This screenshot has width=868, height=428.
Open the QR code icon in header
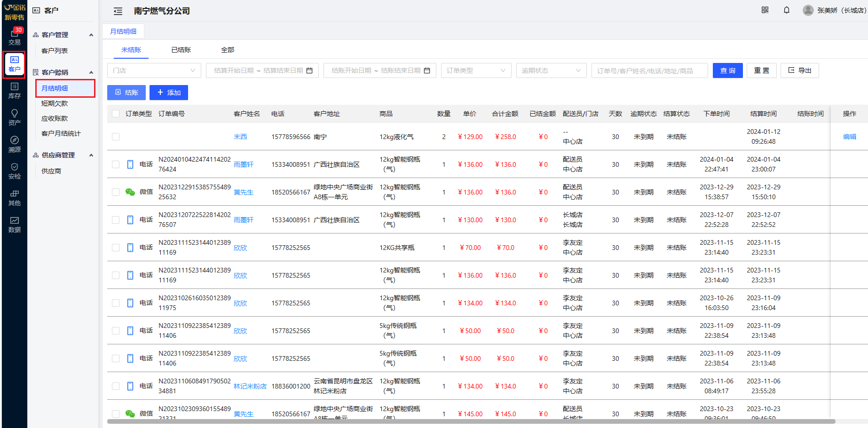[x=765, y=10]
